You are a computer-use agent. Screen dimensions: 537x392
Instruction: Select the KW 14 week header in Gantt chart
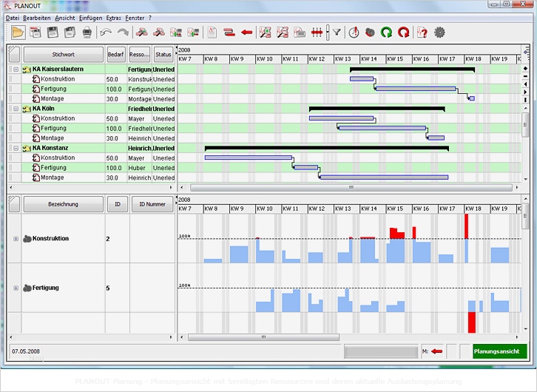tap(373, 59)
